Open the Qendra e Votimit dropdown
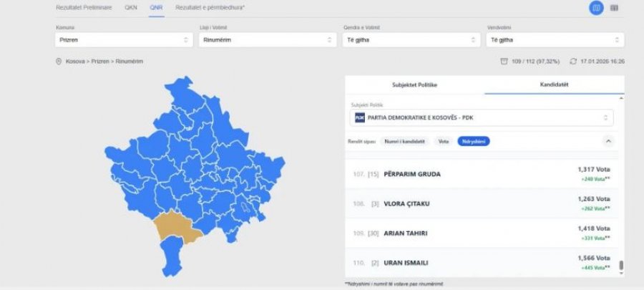Screen dimensions: 644x290 click(410, 39)
